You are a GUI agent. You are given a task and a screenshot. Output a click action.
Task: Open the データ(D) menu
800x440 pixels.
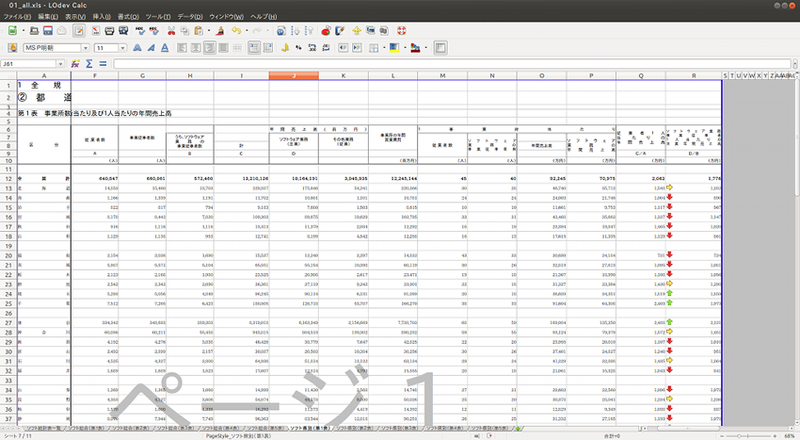[x=190, y=17]
